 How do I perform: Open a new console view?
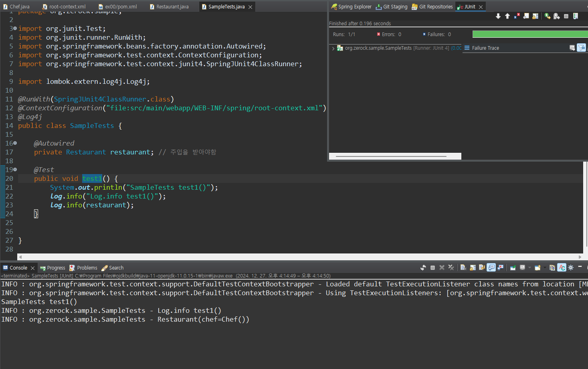click(x=537, y=268)
